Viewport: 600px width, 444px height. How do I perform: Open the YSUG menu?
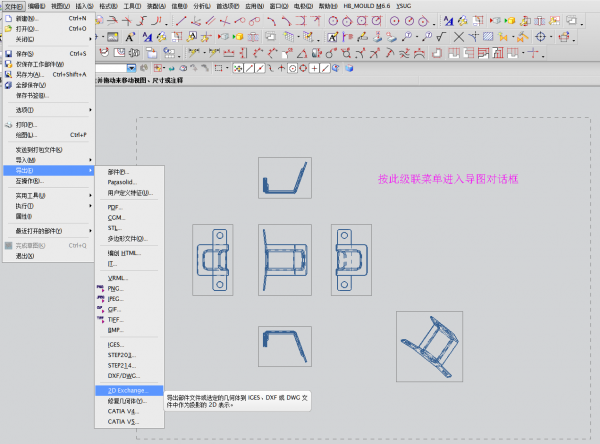click(403, 6)
